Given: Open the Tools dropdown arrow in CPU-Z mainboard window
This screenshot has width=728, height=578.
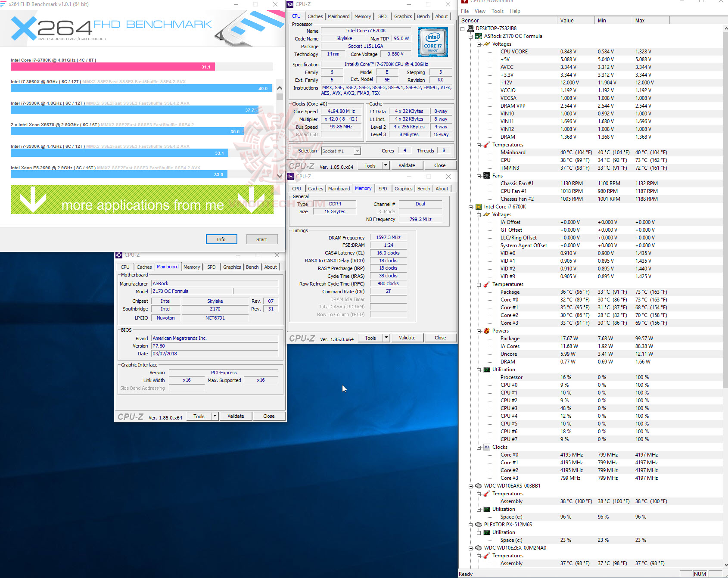Looking at the screenshot, I should point(215,416).
